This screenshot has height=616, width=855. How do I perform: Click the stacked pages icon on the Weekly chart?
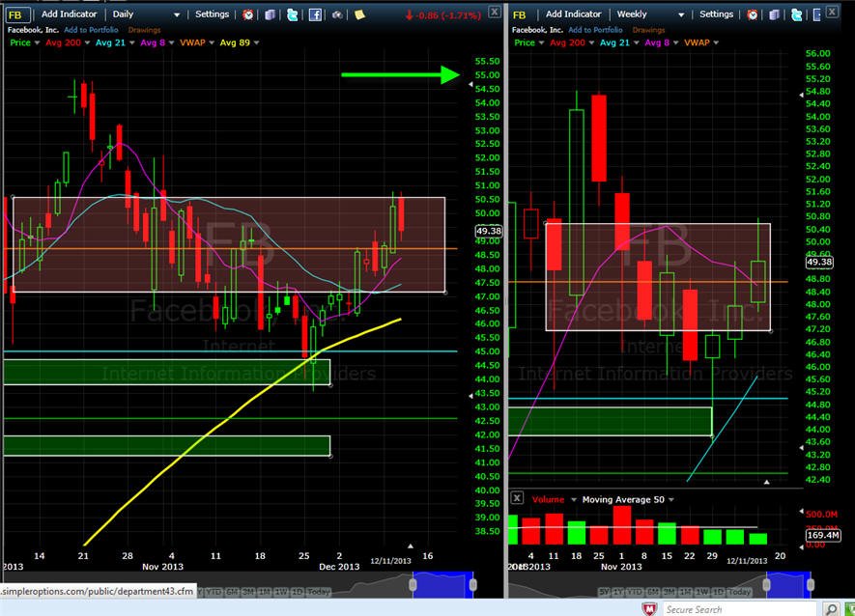[774, 14]
